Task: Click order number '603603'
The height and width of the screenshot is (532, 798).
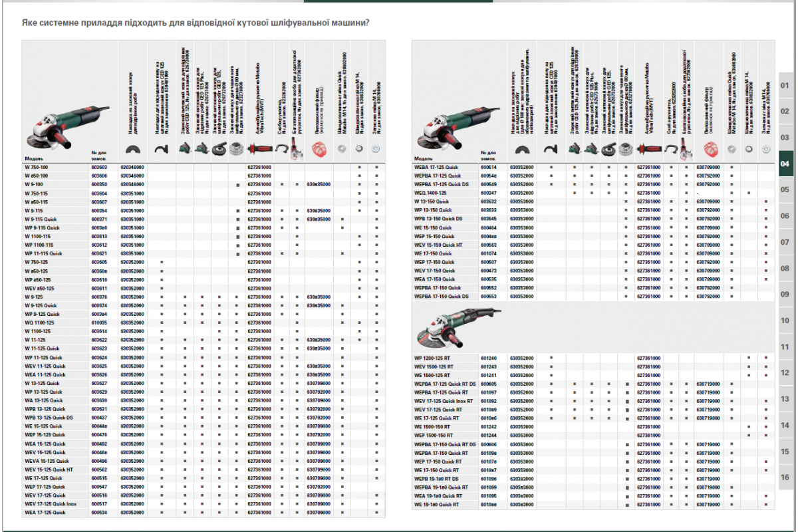Action: 99,166
